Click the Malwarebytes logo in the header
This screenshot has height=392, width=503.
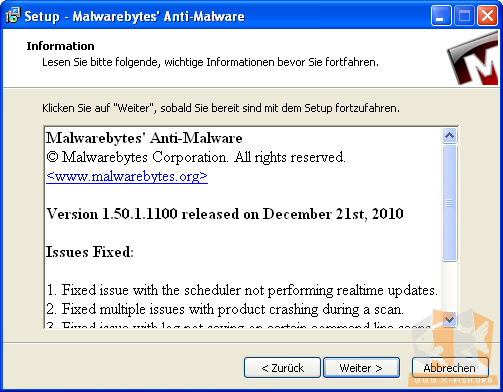tap(473, 59)
